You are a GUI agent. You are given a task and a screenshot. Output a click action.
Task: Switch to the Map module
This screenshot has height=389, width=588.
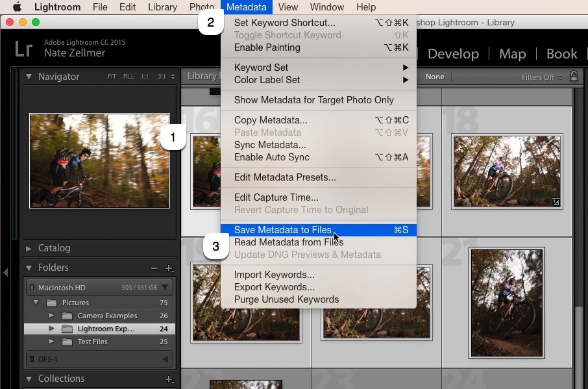pos(512,54)
